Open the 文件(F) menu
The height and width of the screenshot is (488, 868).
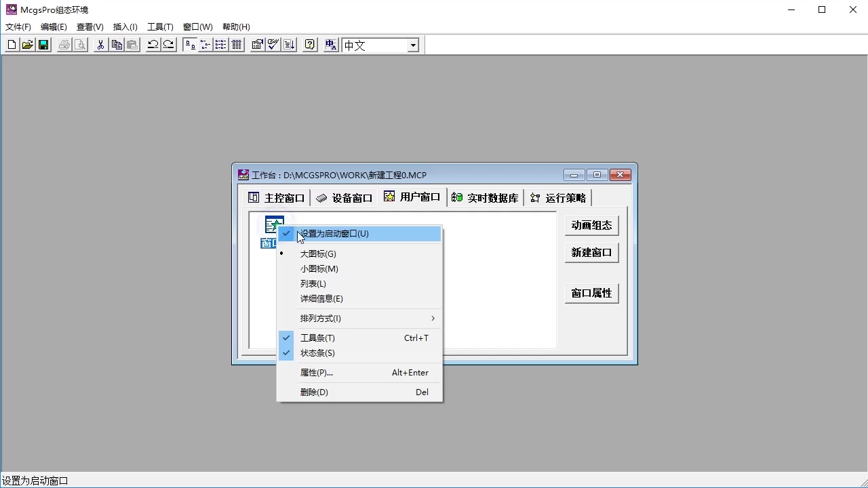[x=18, y=27]
